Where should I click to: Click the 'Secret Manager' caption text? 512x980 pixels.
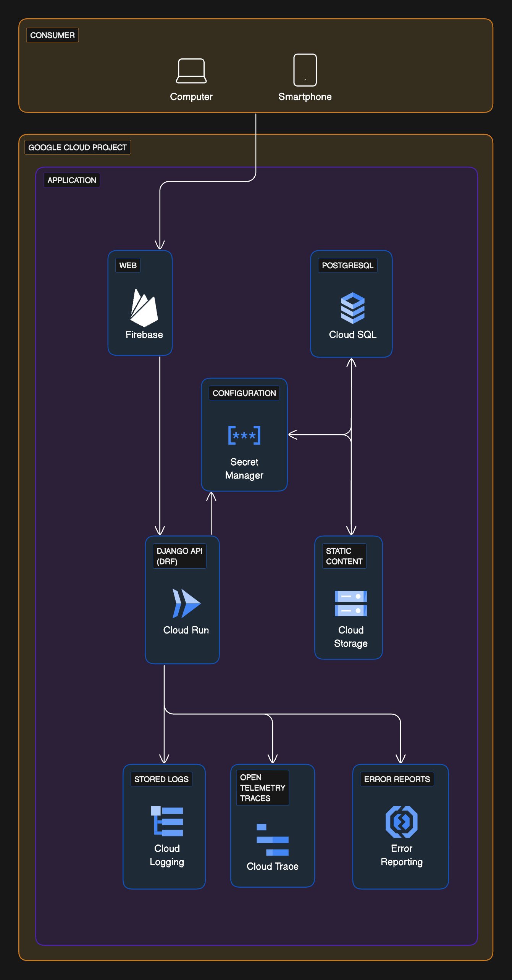pyautogui.click(x=244, y=469)
